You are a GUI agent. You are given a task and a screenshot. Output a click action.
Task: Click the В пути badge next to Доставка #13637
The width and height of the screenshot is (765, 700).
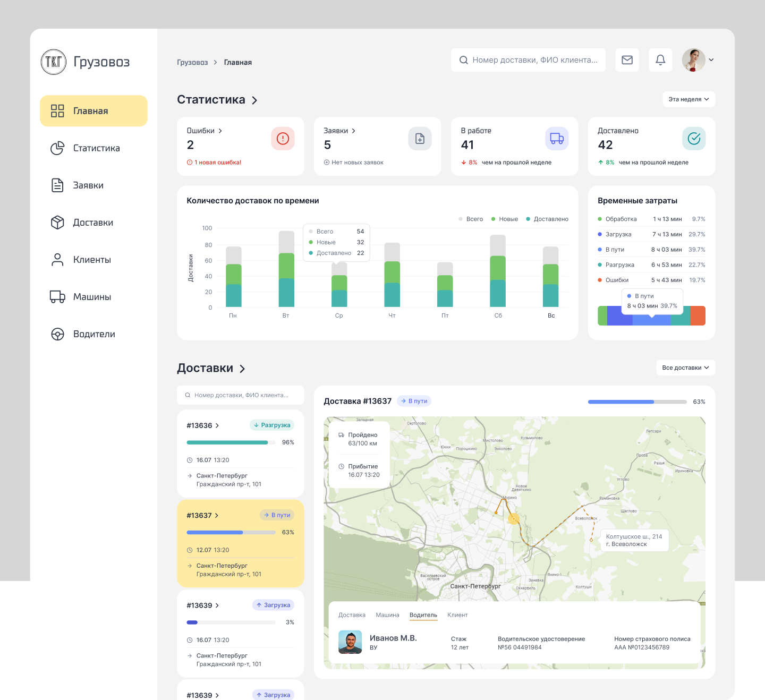[x=414, y=401]
